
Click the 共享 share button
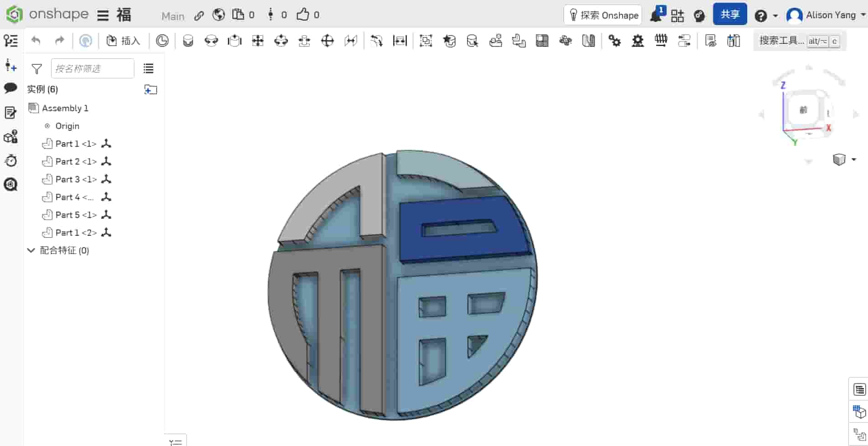pos(729,14)
